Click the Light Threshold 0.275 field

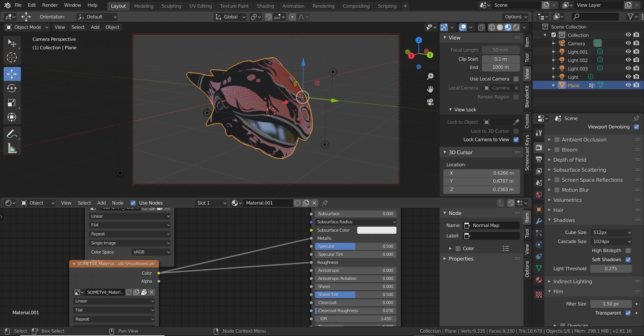[610, 269]
